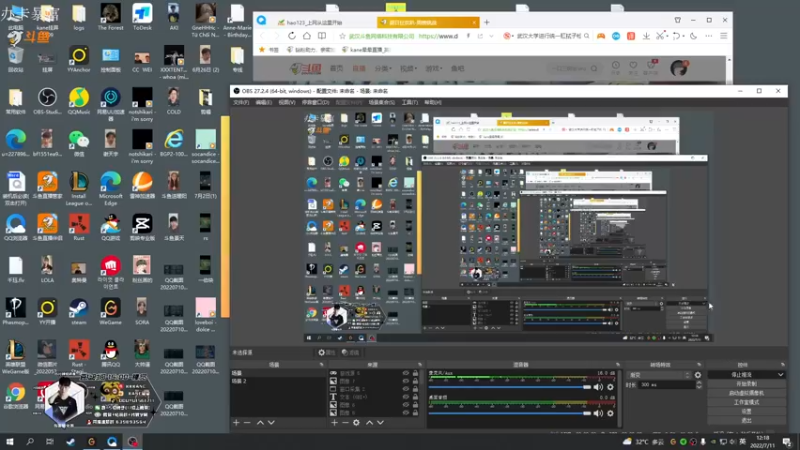Viewport: 800px width, 450px height.
Task: Remove the selected scene with minus button
Action: click(247, 422)
